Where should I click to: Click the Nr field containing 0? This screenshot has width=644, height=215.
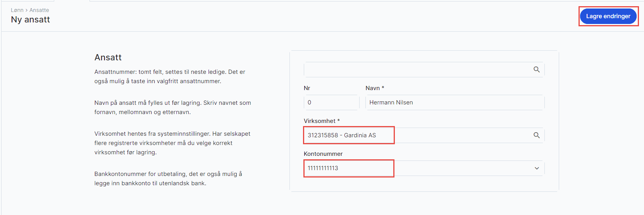point(331,102)
